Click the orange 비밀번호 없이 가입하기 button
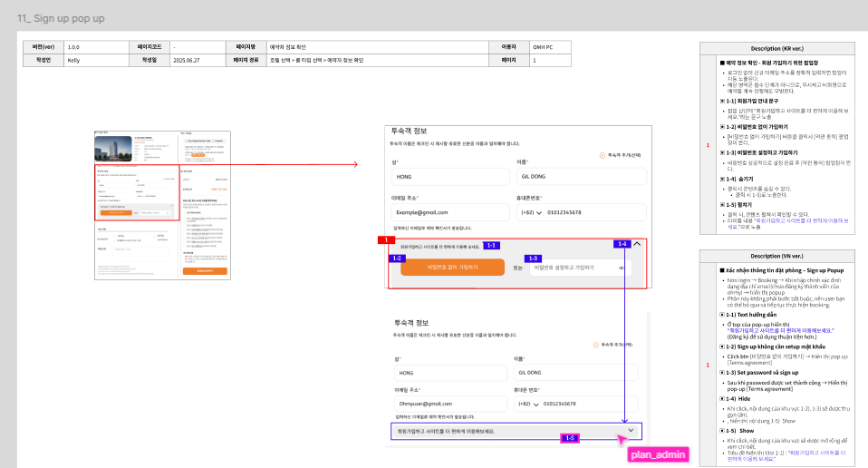 tap(452, 268)
